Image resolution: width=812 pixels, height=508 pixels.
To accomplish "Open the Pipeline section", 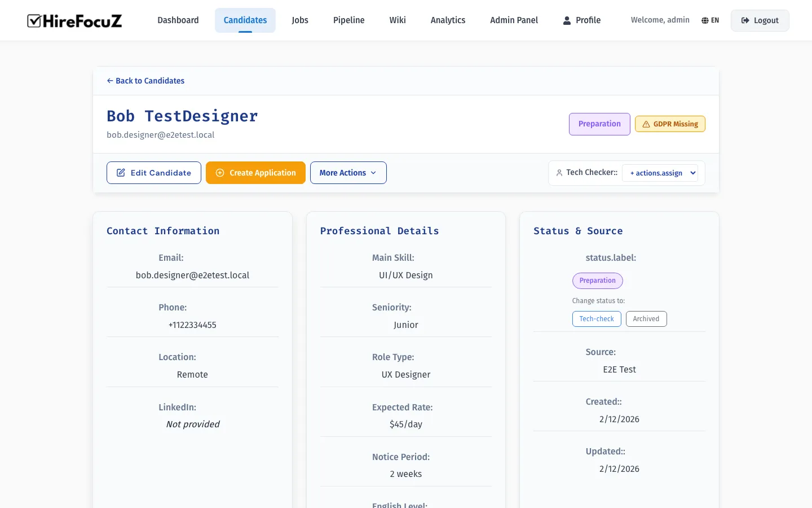I will point(348,20).
